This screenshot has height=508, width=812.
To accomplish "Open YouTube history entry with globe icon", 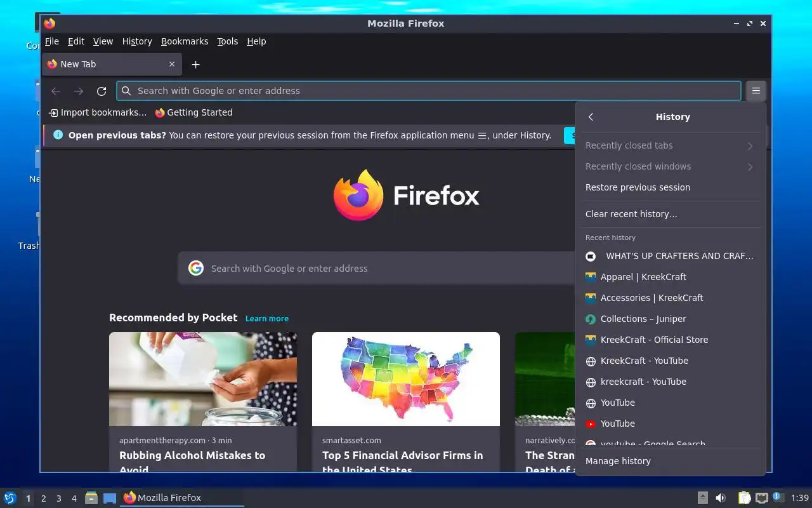I will (x=671, y=403).
